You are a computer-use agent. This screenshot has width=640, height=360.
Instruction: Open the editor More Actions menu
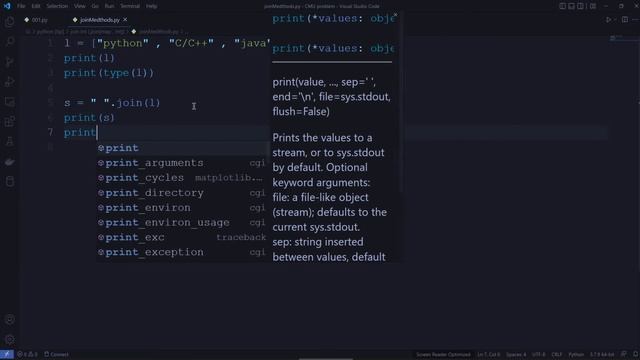coord(636,20)
